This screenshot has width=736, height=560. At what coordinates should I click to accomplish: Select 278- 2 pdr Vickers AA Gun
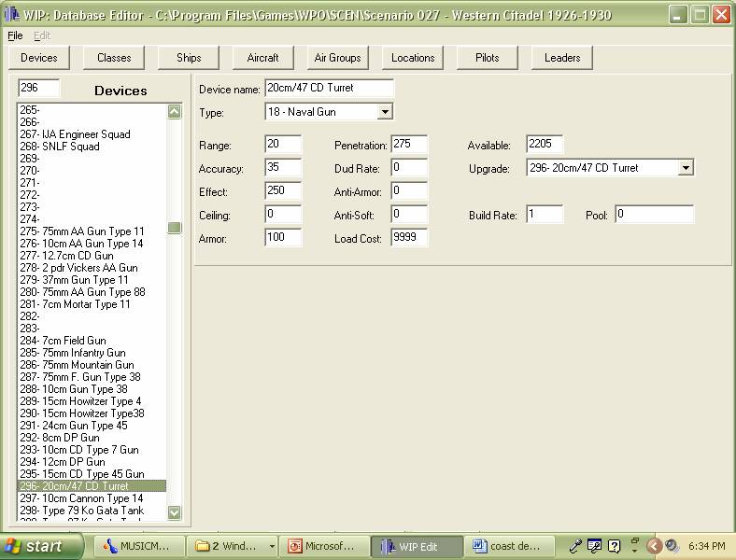[92, 268]
